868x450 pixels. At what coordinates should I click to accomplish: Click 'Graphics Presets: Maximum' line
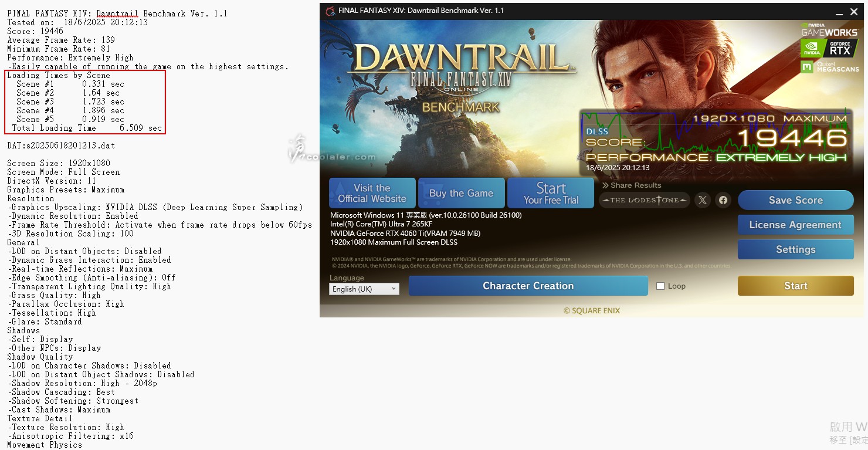(x=66, y=190)
